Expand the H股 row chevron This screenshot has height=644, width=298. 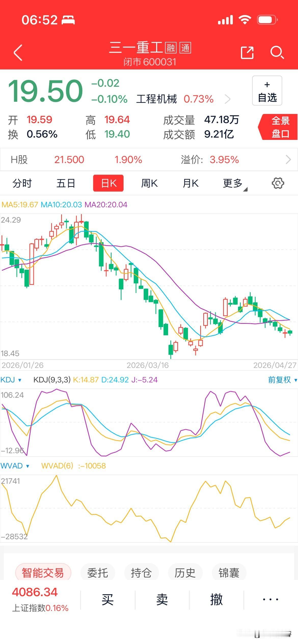tap(288, 160)
